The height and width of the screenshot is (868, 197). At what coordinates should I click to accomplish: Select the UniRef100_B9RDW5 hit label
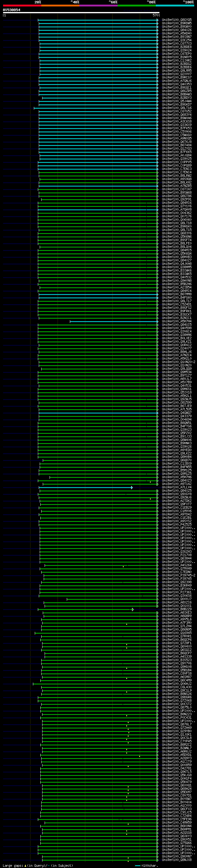pyautogui.click(x=176, y=23)
